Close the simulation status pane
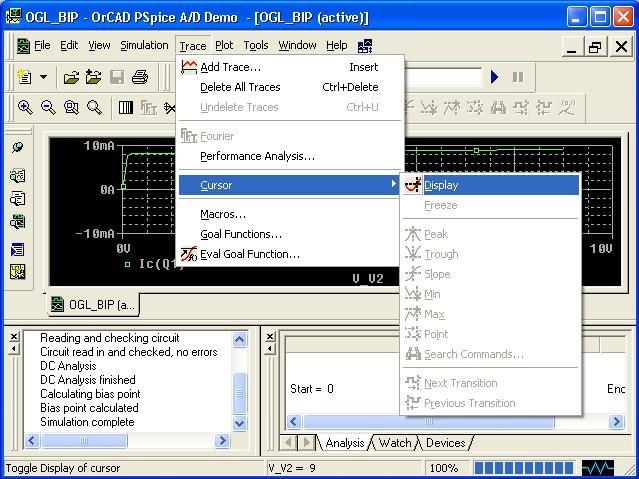Screen dimensions: 639x479 pos(270,336)
